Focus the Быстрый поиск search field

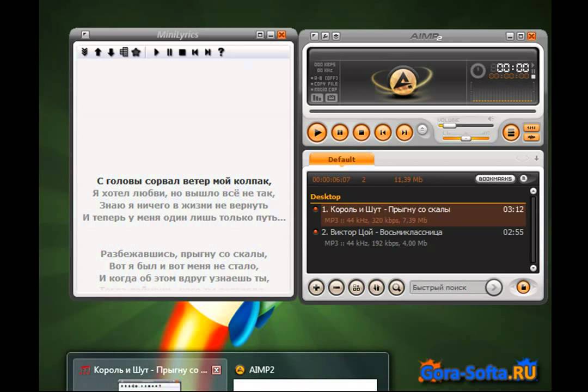(448, 287)
